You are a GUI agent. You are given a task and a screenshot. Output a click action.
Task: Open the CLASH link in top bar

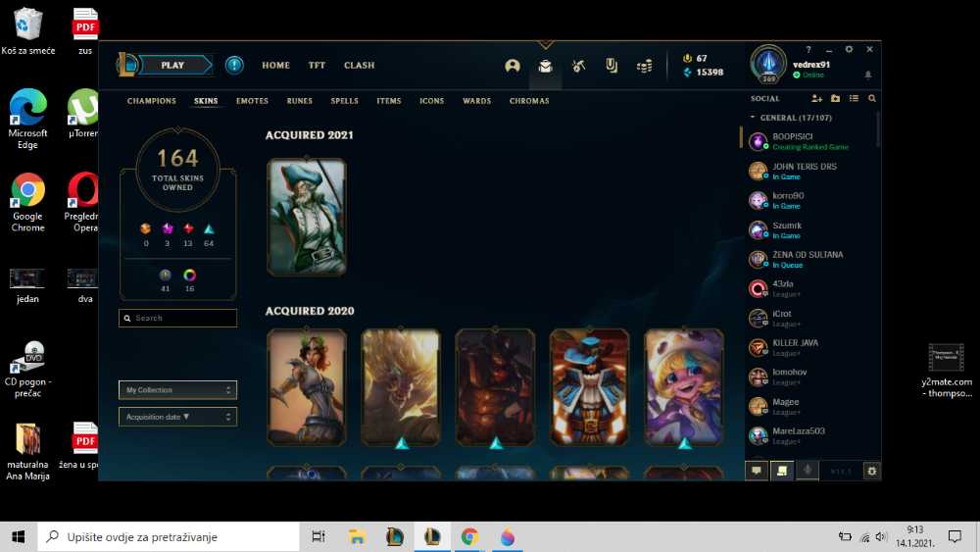pyautogui.click(x=359, y=65)
